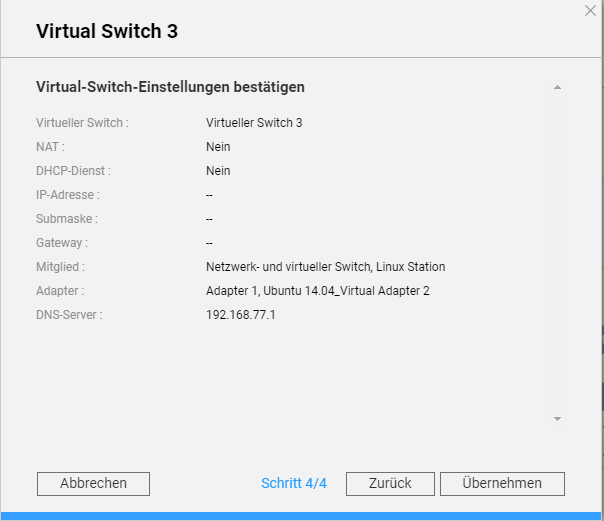Screen dimensions: 604x521
Task: Click the IP-Adresse label
Action: (x=67, y=195)
